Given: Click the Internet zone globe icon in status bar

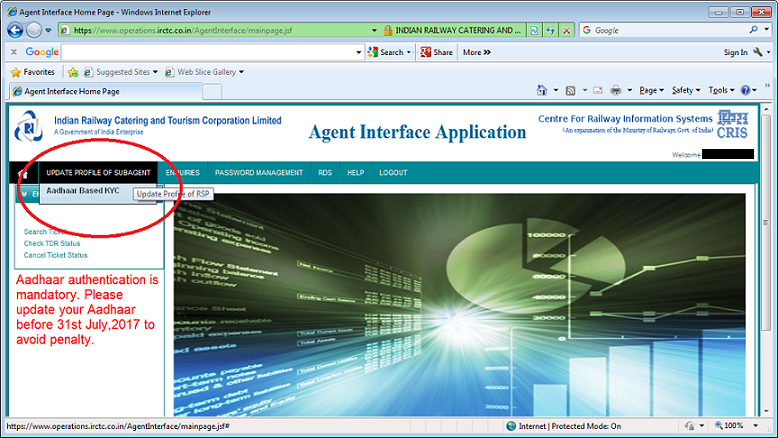Looking at the screenshot, I should [x=511, y=426].
